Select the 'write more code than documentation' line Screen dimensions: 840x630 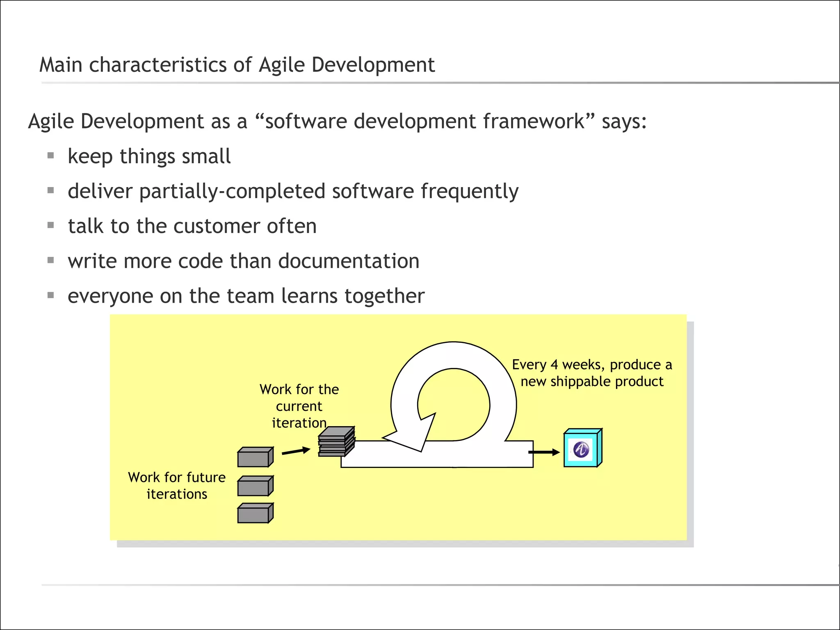(244, 261)
